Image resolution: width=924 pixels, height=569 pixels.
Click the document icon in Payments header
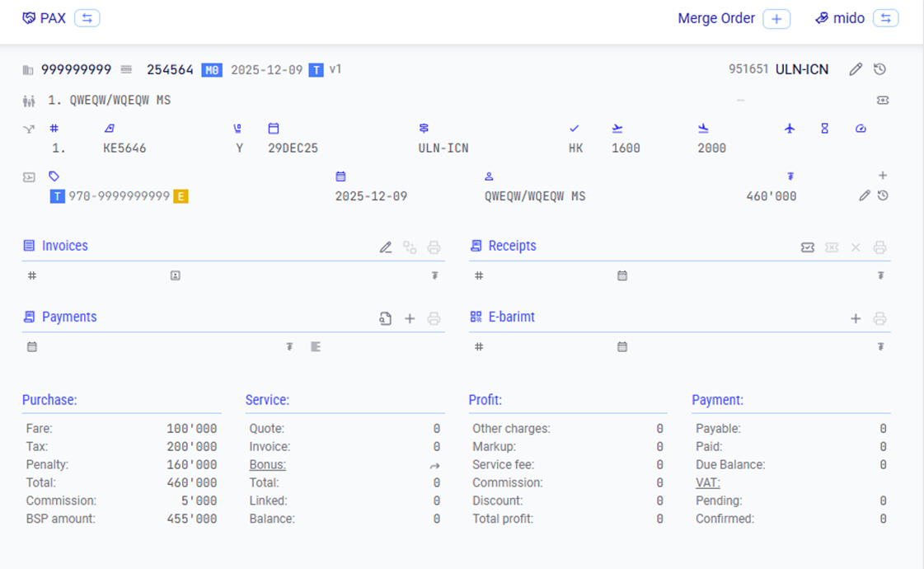[x=385, y=318]
